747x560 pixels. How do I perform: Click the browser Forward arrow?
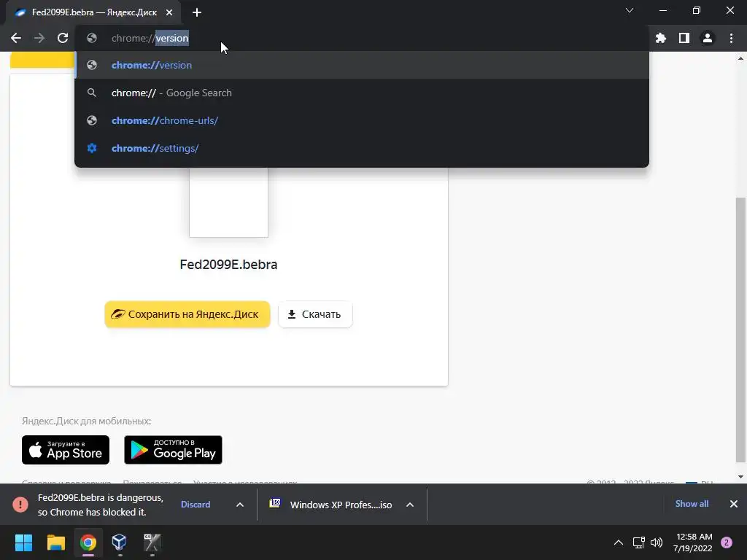point(39,38)
